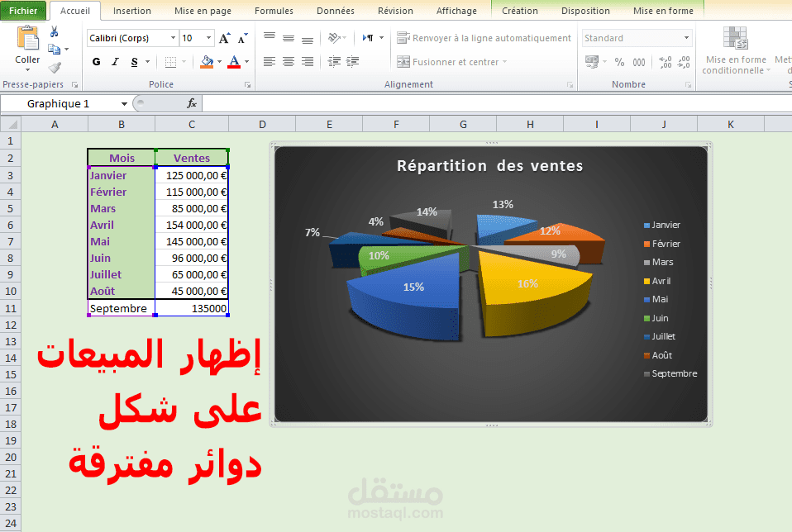Viewport: 792px width, 532px height.
Task: Select row 11 header
Action: (11, 308)
